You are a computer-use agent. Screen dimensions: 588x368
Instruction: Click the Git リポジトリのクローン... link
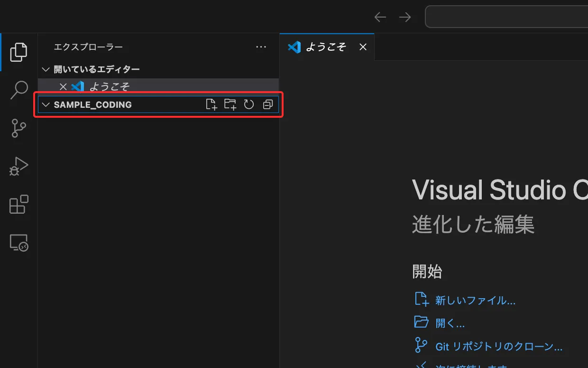[499, 347]
